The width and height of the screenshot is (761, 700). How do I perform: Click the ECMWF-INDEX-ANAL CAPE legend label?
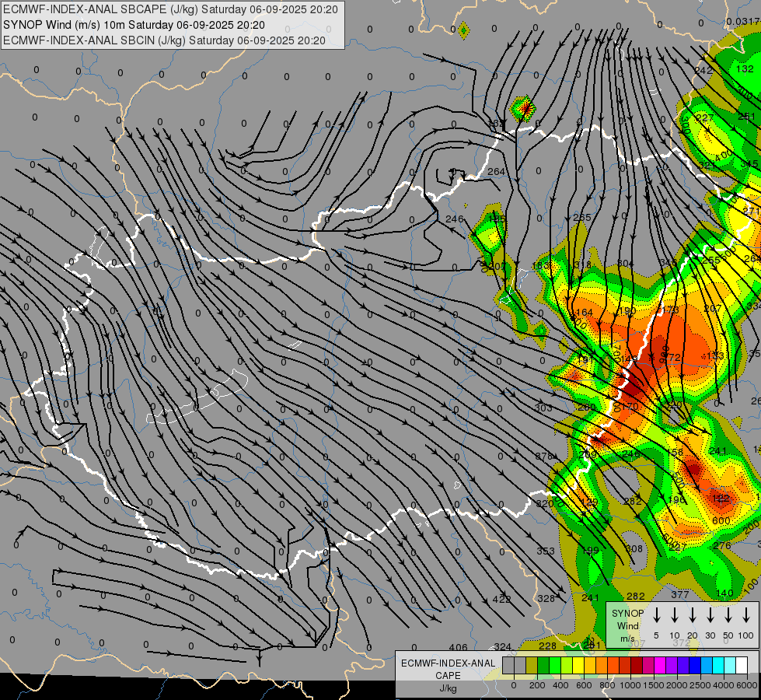(x=448, y=669)
